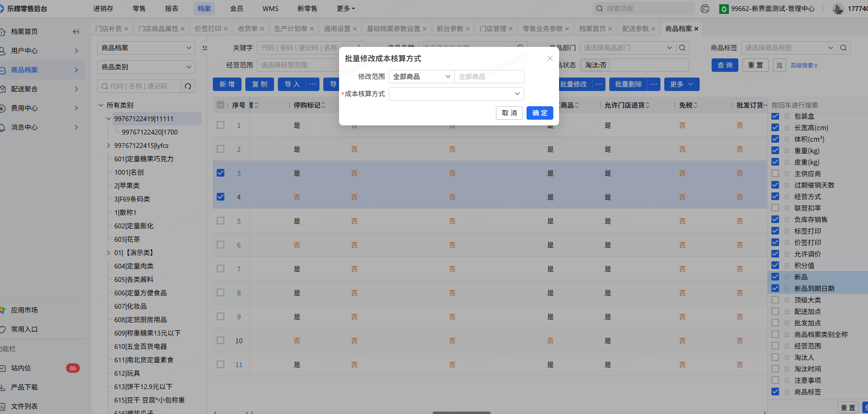Open the 商品类别 dropdown in left panel
868x414 pixels.
[146, 67]
